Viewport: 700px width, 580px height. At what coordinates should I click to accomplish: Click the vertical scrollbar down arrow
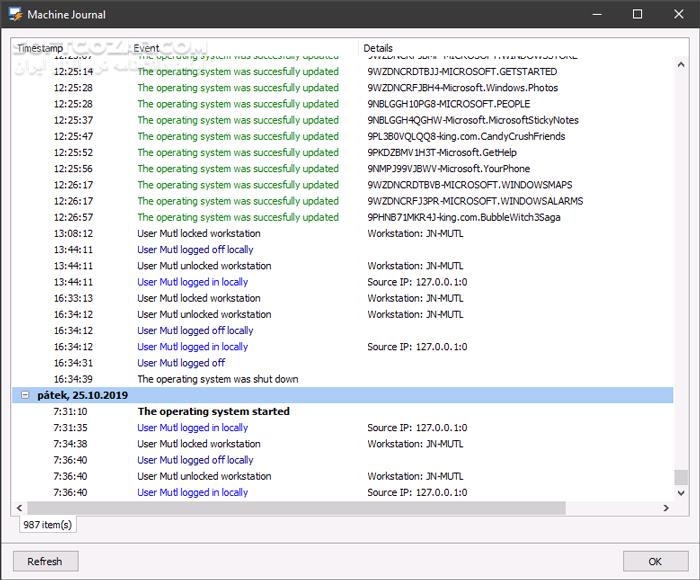click(x=681, y=493)
